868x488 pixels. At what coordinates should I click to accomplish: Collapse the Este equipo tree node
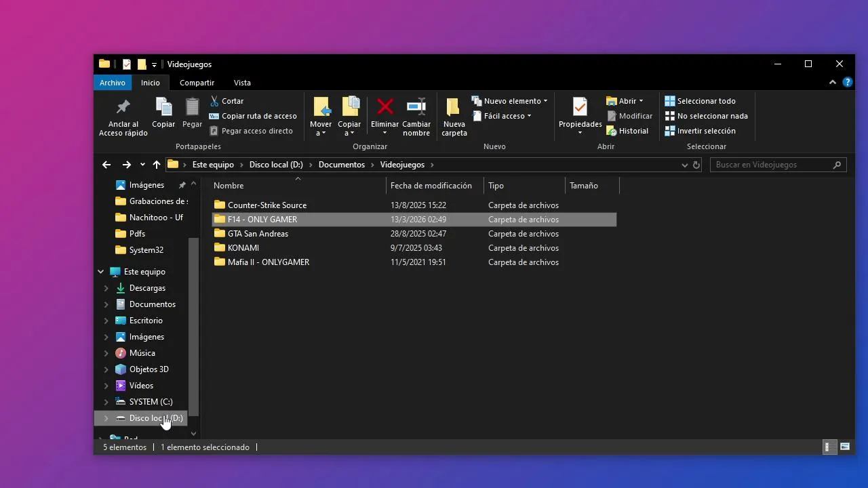tap(100, 272)
